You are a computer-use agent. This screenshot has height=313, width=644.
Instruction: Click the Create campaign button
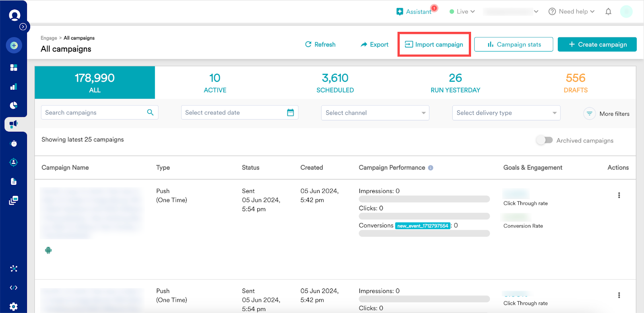[x=597, y=44]
